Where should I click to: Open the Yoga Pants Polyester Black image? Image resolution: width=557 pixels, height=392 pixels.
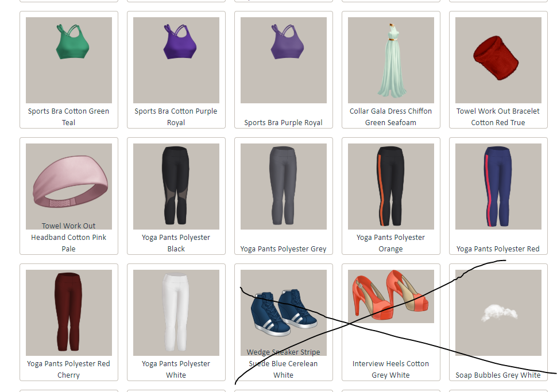click(176, 187)
